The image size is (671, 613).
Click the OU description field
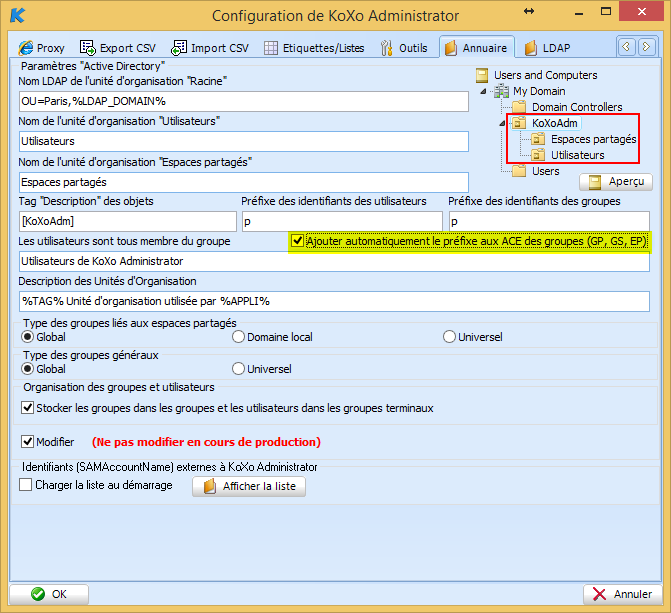(x=334, y=301)
